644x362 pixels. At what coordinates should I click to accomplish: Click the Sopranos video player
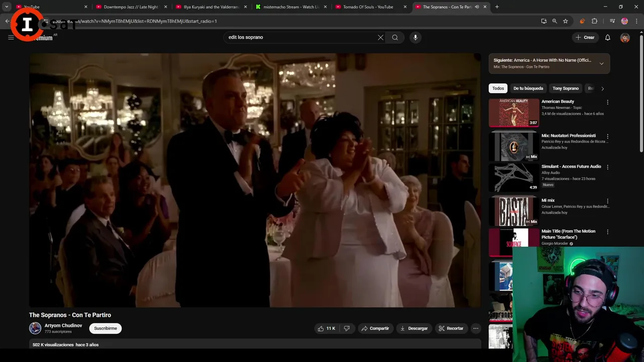pyautogui.click(x=255, y=180)
